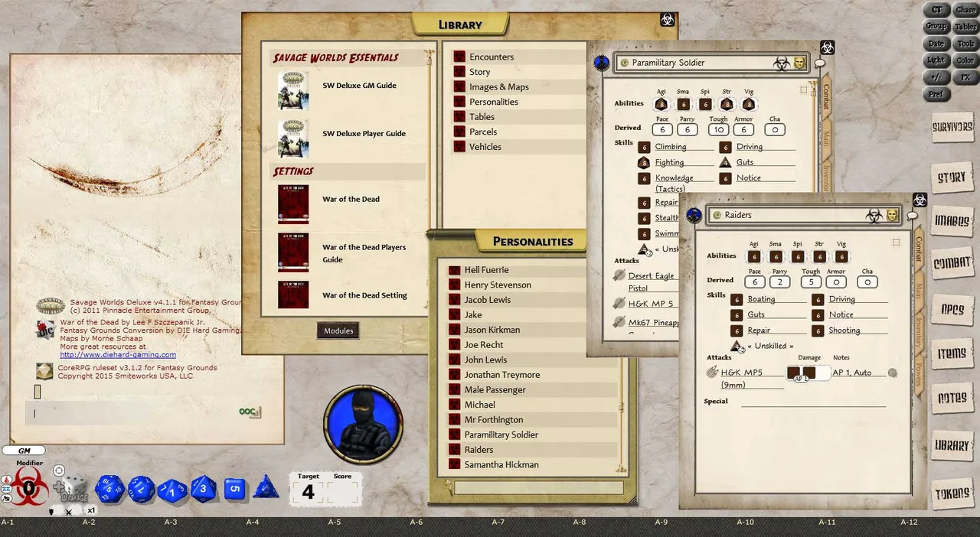Open the Library sidebar button
Image resolution: width=980 pixels, height=537 pixels.
(952, 445)
